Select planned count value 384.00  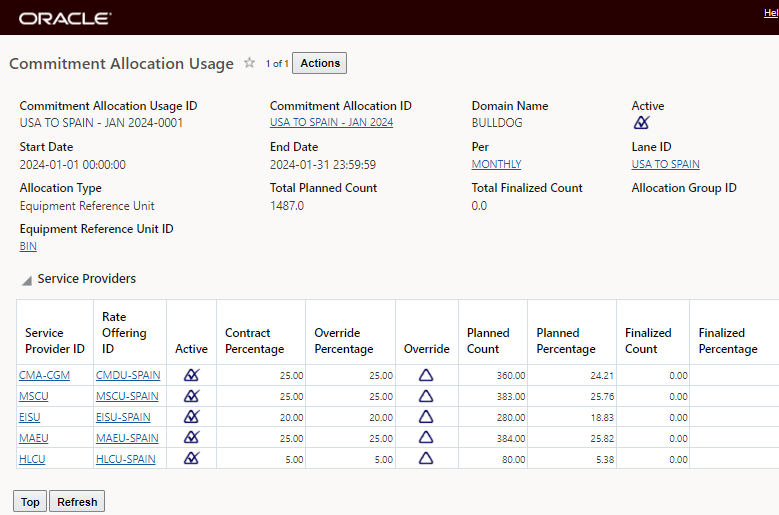click(511, 439)
